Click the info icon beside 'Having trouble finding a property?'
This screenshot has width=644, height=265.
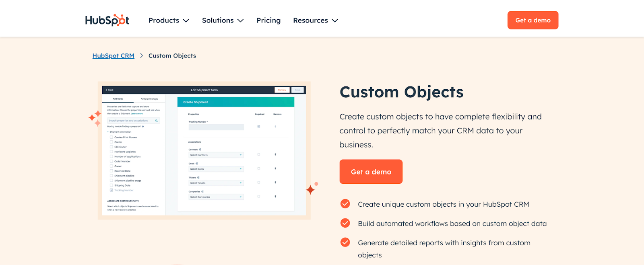143,126
